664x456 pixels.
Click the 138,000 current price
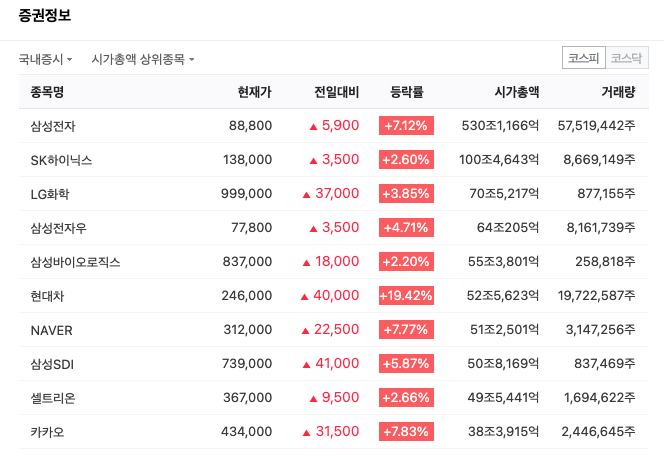[x=247, y=160]
